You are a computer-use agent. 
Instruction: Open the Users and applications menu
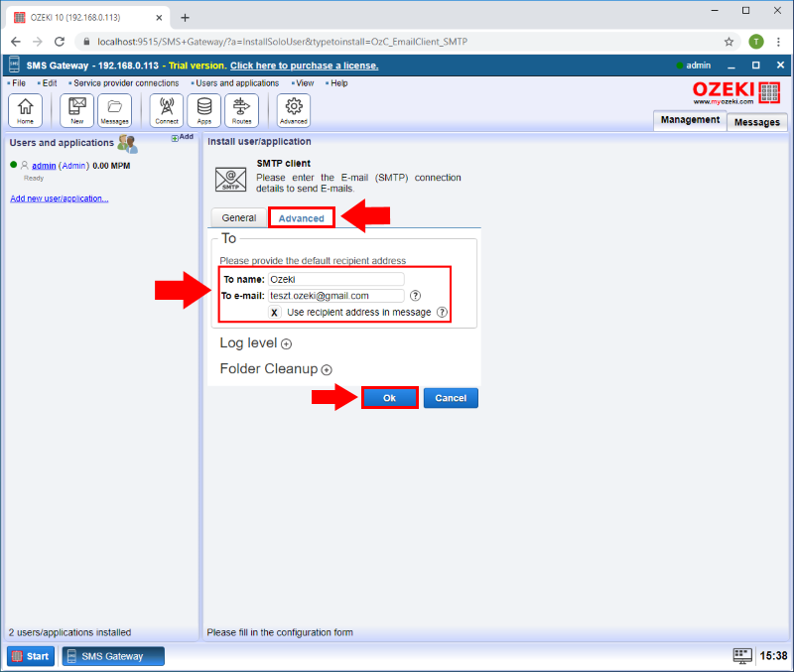click(237, 83)
